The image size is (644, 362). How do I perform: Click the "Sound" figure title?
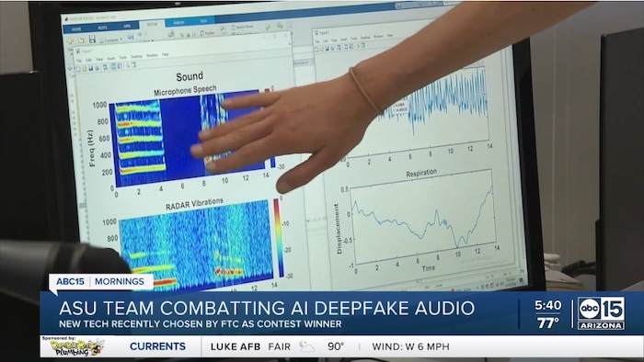tap(190, 76)
